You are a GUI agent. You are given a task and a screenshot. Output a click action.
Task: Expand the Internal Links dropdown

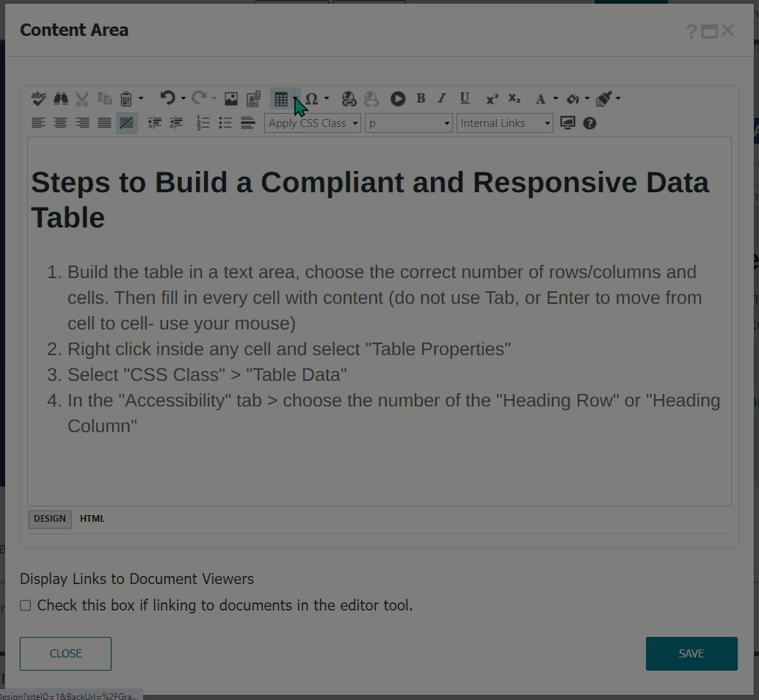(x=504, y=123)
